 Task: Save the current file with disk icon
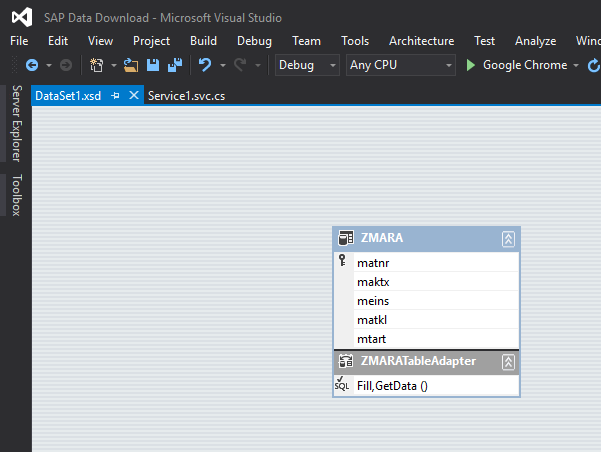[x=153, y=65]
